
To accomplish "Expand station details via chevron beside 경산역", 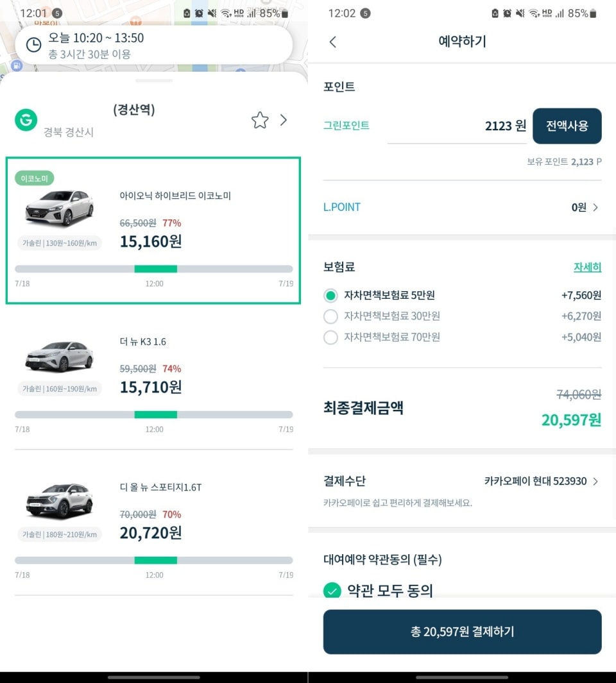I will click(x=283, y=119).
